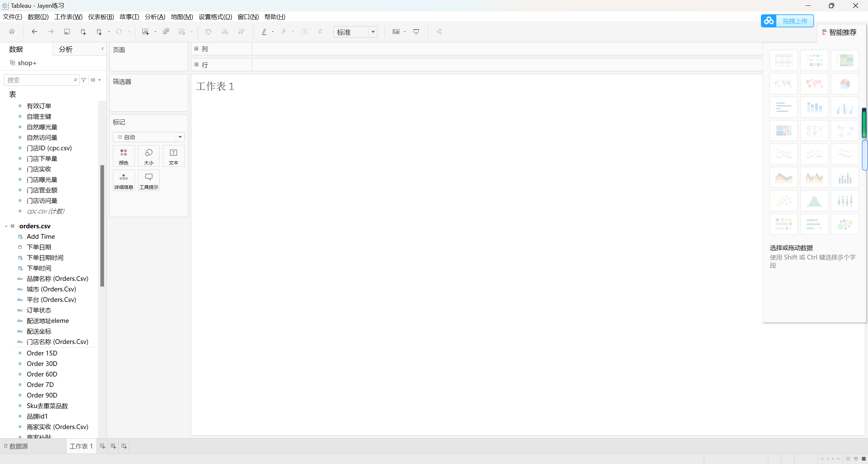This screenshot has width=868, height=464.
Task: Click the New Data Source icon
Action: point(83,32)
